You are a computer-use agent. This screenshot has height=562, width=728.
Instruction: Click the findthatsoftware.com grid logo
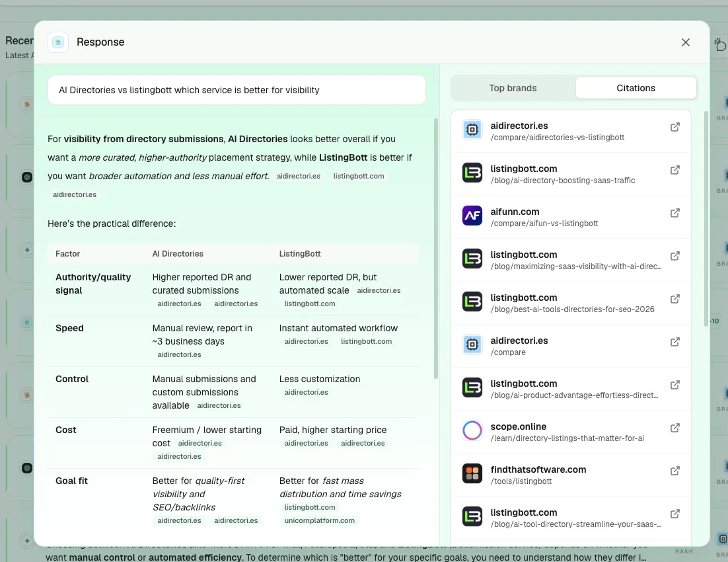472,473
